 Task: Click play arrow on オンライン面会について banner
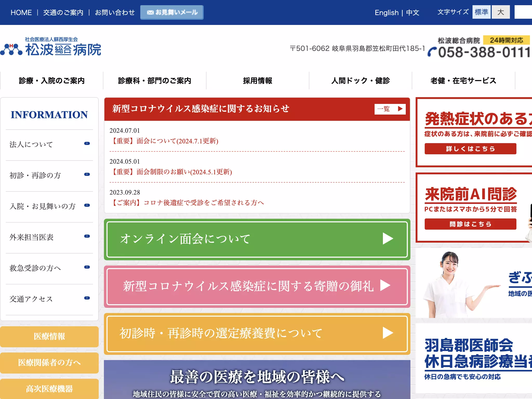[388, 239]
